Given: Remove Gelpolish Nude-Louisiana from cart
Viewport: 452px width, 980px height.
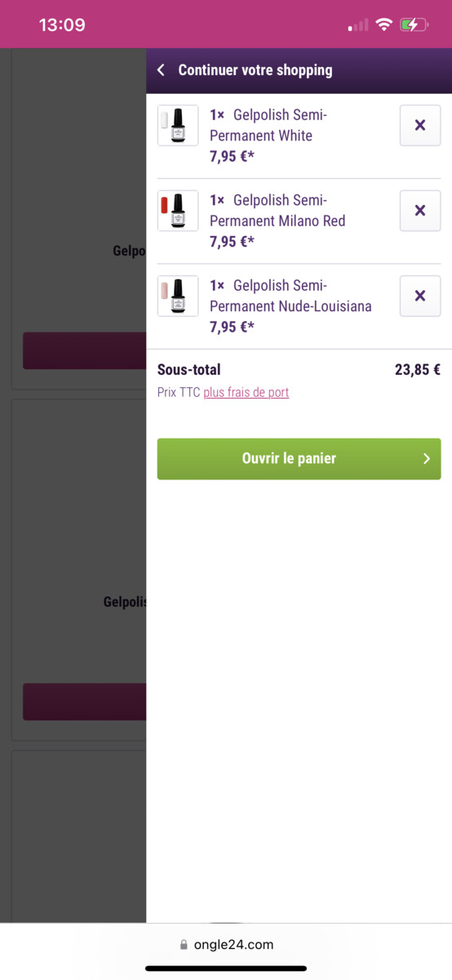Looking at the screenshot, I should [420, 296].
